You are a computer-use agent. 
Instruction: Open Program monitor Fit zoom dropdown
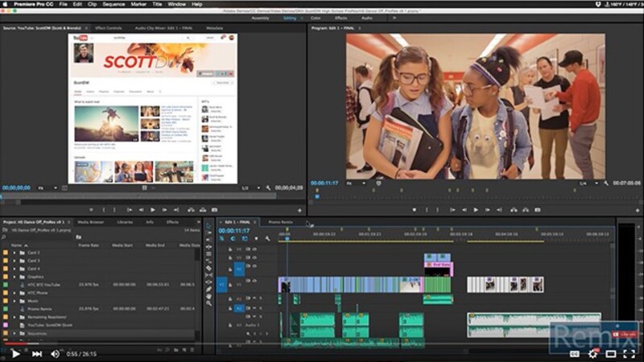click(x=356, y=183)
